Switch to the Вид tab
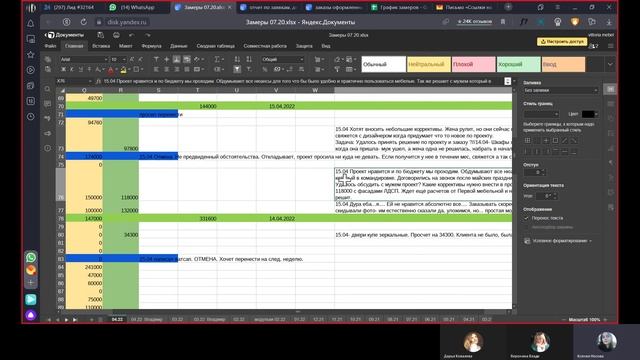This screenshot has width=640, height=360. pyautogui.click(x=326, y=46)
